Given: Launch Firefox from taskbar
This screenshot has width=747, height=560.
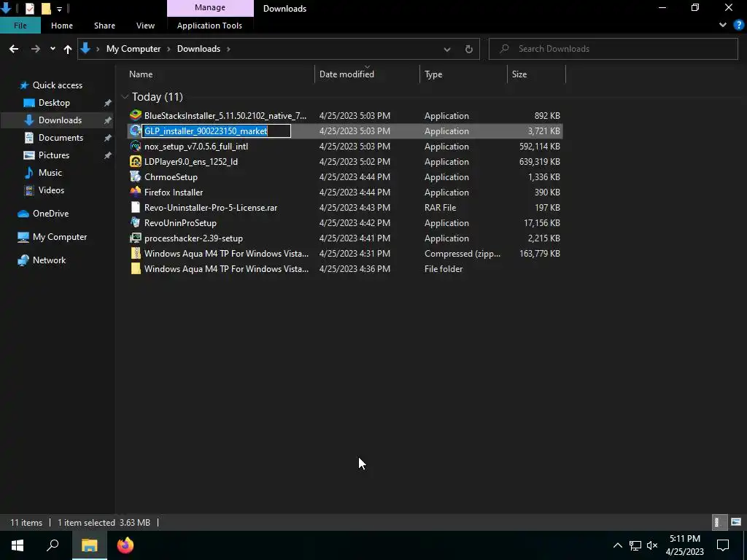Looking at the screenshot, I should click(x=125, y=545).
